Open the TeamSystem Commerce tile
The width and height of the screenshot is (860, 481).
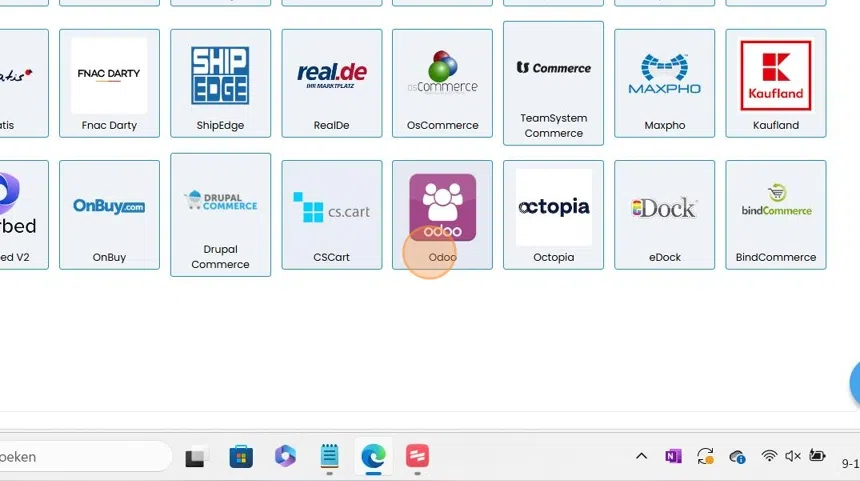click(x=553, y=83)
